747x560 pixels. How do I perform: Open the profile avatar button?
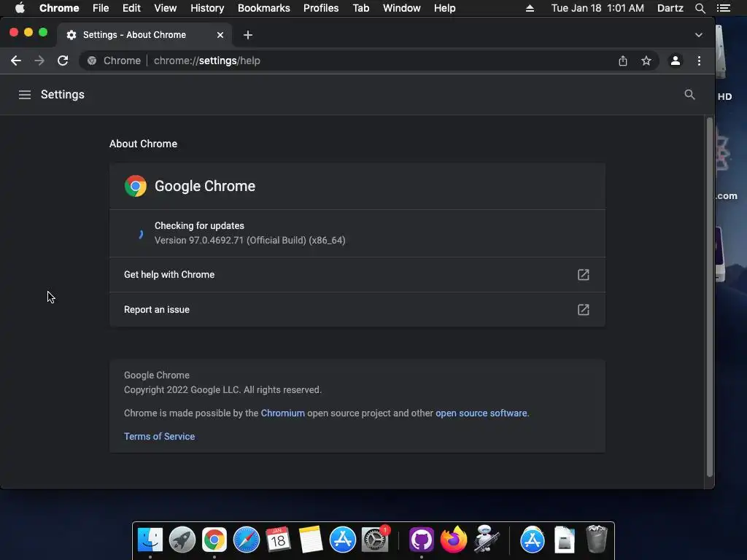(675, 61)
